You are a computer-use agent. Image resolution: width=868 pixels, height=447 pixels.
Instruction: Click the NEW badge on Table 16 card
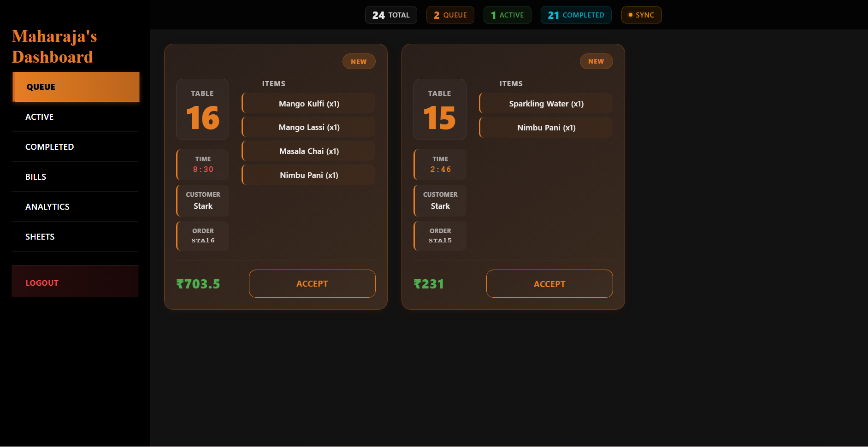(x=359, y=62)
